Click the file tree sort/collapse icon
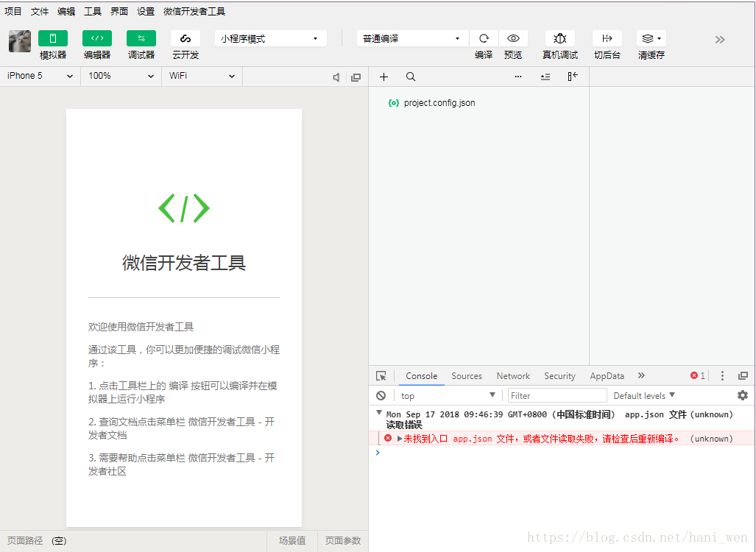This screenshot has width=756, height=552. click(x=545, y=77)
